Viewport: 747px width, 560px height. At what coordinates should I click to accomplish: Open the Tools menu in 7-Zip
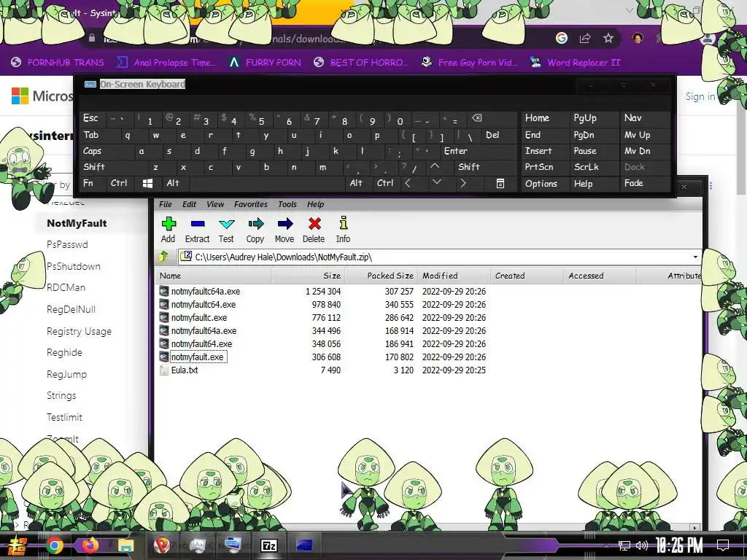pos(287,204)
